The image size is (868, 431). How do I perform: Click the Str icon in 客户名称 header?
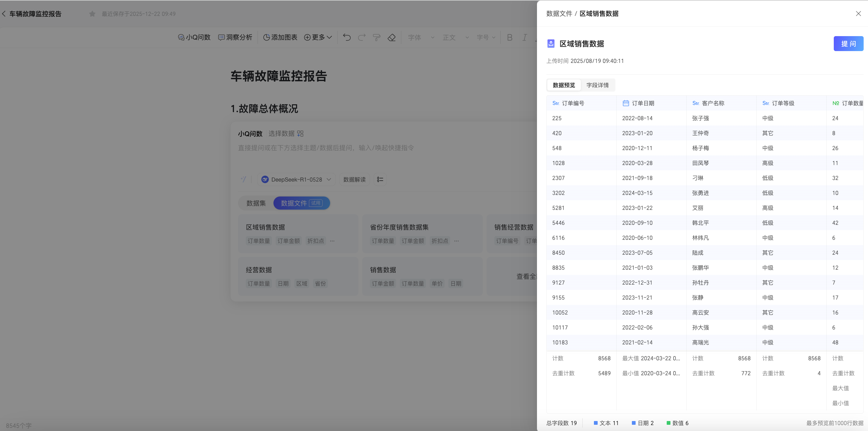(x=696, y=103)
